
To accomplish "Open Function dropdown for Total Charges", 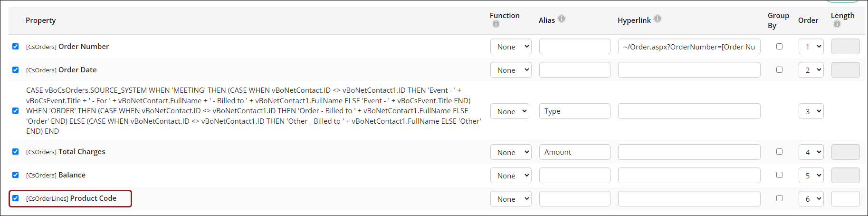I will point(511,152).
